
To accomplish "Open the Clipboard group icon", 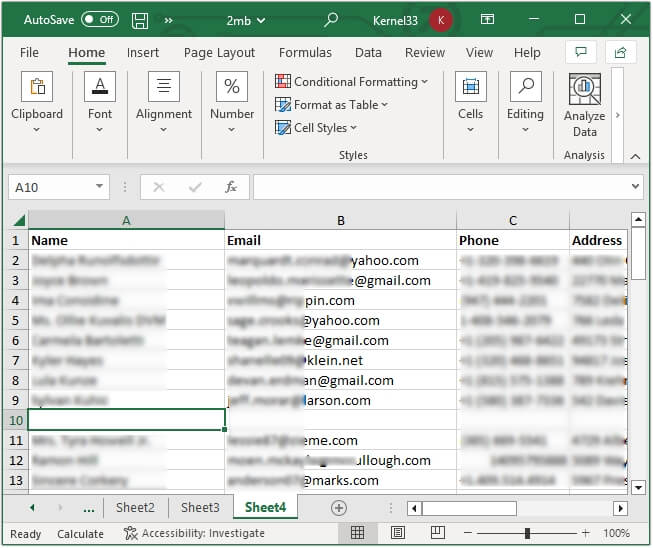I will pos(37,88).
